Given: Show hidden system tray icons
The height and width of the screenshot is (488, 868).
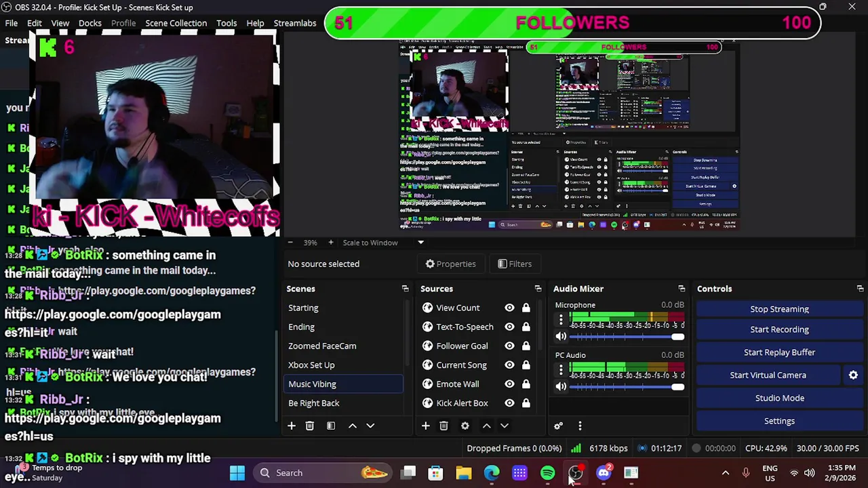Looking at the screenshot, I should tap(725, 473).
